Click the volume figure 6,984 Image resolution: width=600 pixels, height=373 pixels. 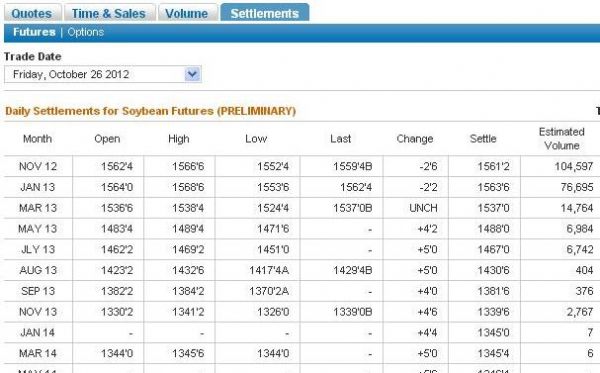click(x=580, y=229)
